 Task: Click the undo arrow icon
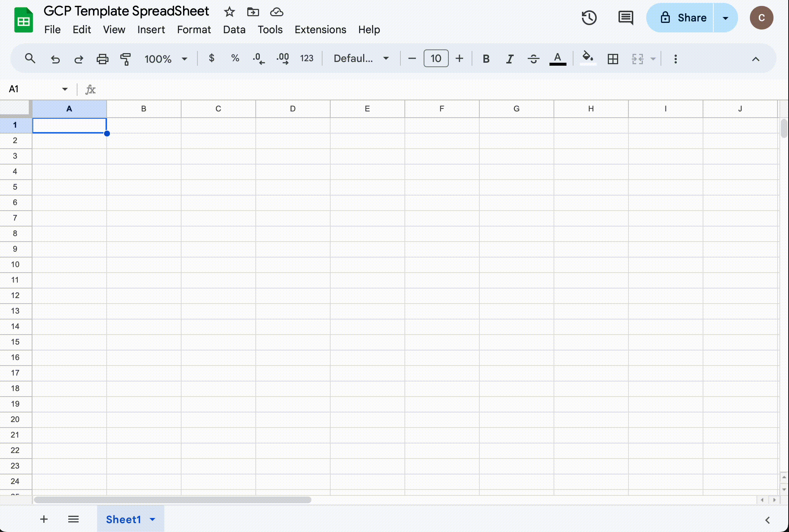(55, 59)
